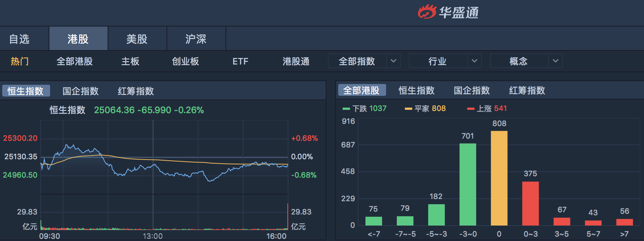This screenshot has height=241, width=644.
Task: Click the red 上涨 legend swatch
Action: pyautogui.click(x=470, y=109)
